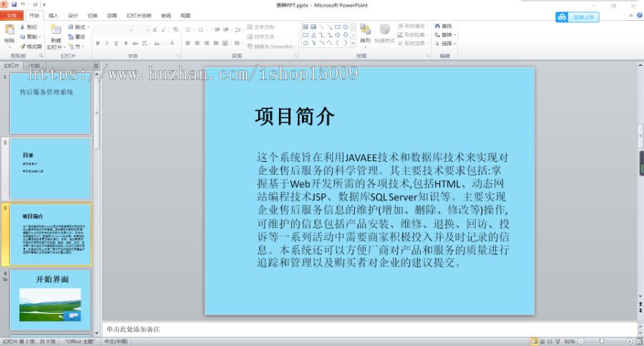Toggle center text alignment
The height and width of the screenshot is (346, 644).
click(197, 43)
